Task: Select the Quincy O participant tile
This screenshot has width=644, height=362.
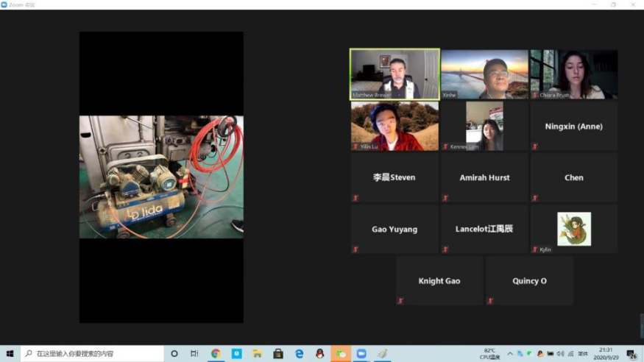Action: pos(529,281)
